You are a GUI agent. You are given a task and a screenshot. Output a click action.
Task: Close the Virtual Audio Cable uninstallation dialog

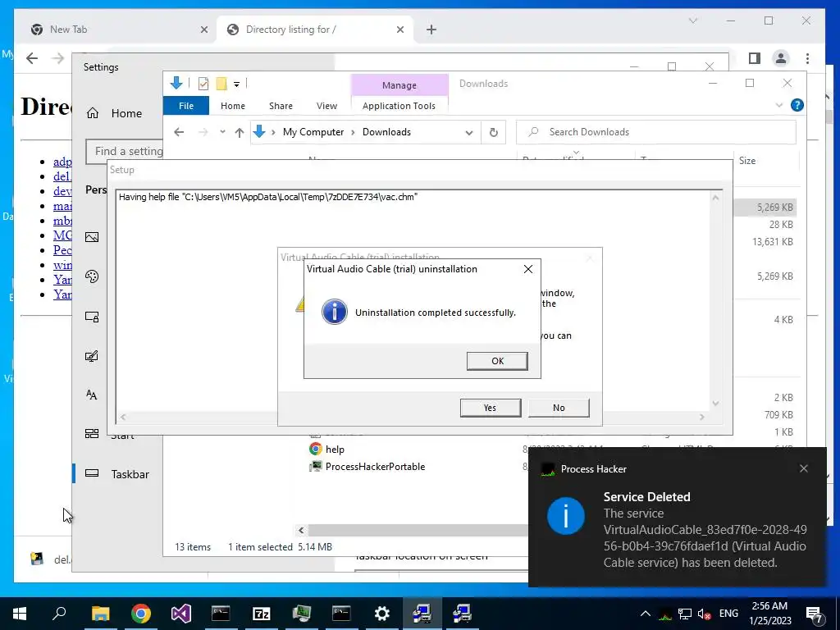[x=527, y=269]
